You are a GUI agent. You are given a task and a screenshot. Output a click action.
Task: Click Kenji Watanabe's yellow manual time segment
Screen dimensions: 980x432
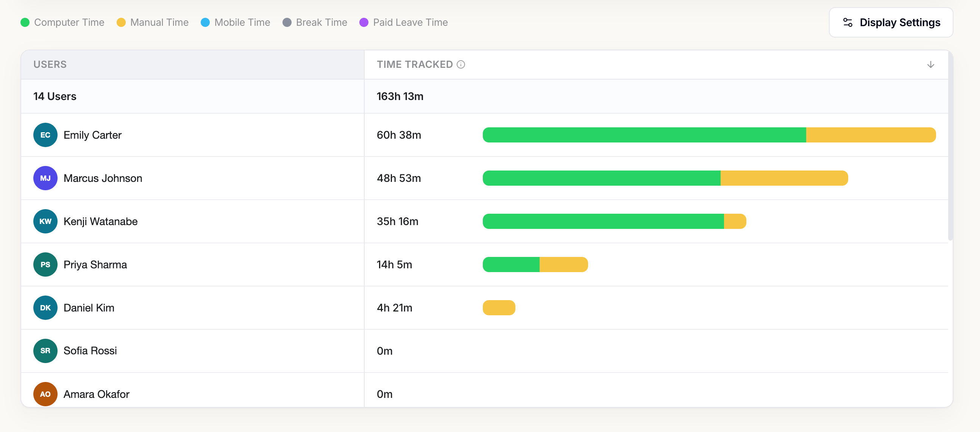pos(735,221)
